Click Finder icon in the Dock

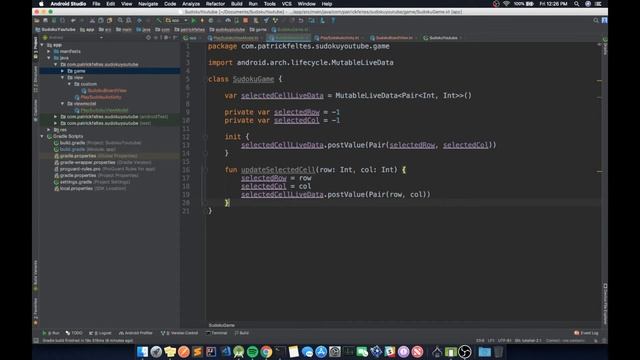(x=142, y=351)
